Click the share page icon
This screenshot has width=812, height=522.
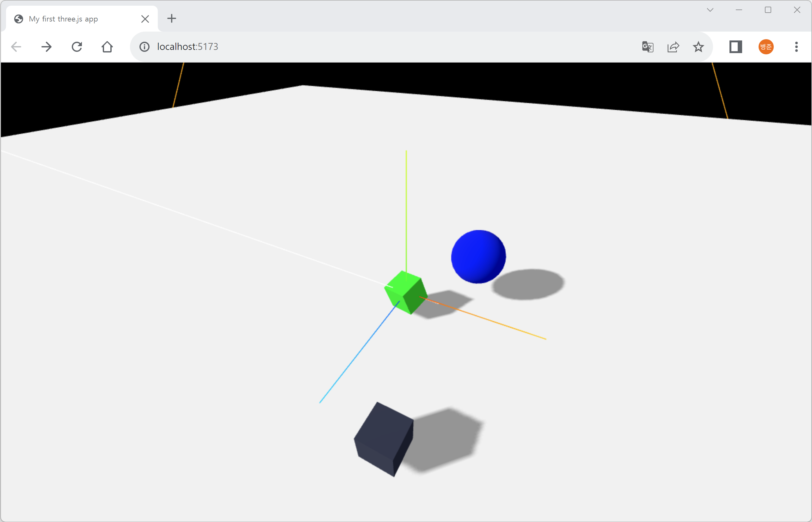pyautogui.click(x=673, y=47)
